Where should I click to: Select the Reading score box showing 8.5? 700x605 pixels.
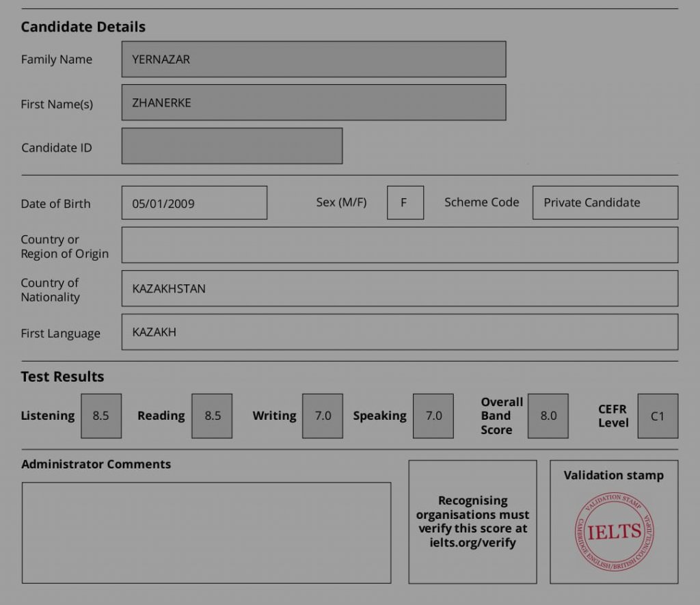212,416
